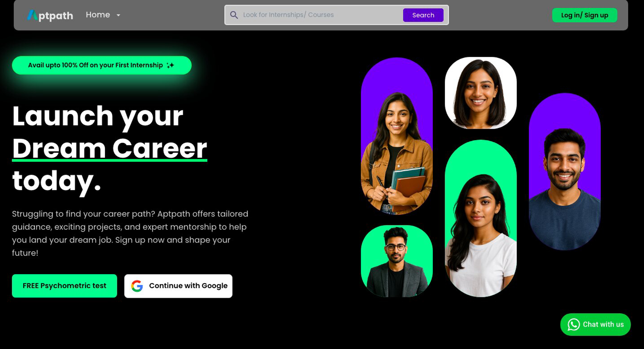Click the magnifying glass search icon
The image size is (644, 349).
(234, 15)
